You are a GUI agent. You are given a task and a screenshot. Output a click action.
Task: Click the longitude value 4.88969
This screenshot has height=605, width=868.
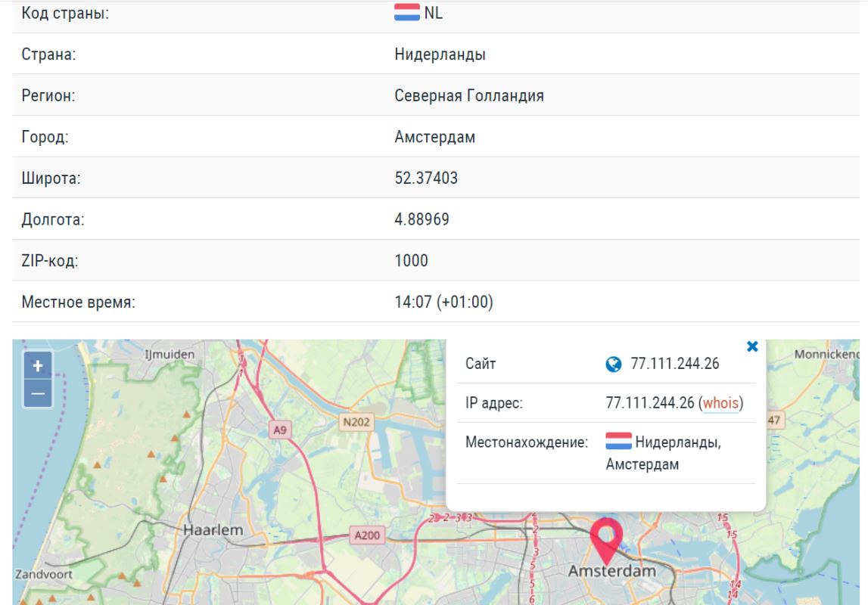pos(422,219)
